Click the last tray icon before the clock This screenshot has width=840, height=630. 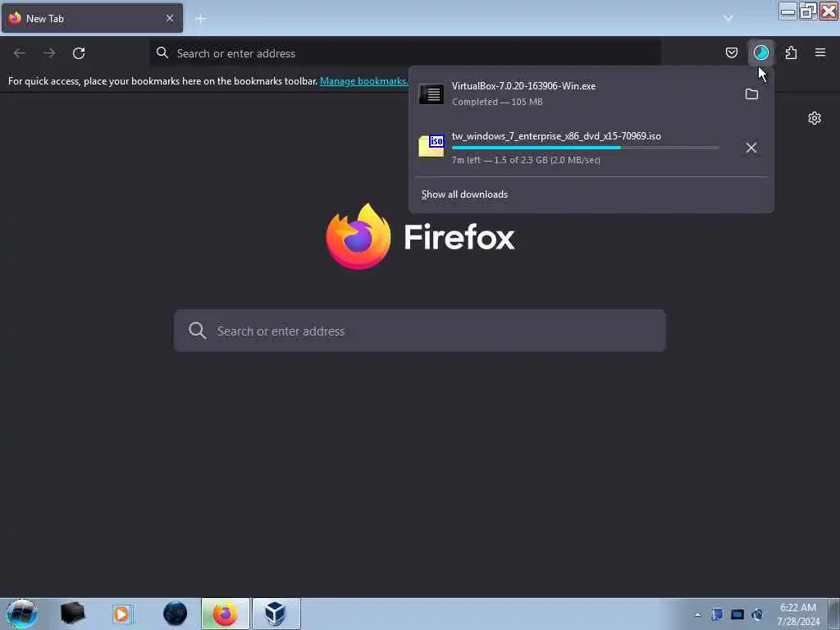click(757, 614)
